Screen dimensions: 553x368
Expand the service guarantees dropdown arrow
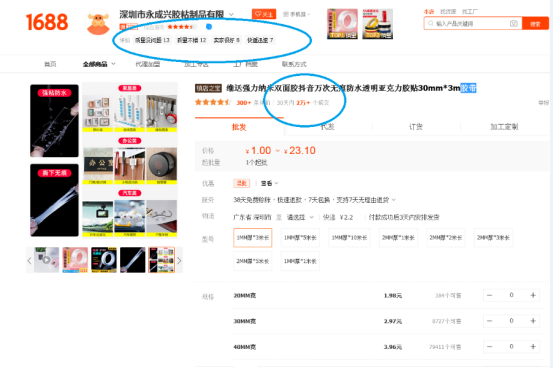click(x=394, y=200)
